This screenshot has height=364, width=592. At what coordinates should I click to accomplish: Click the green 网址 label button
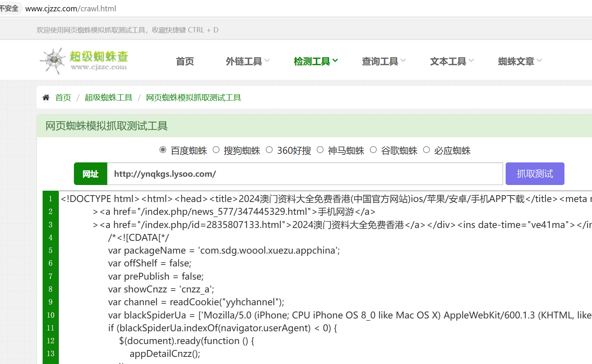point(90,174)
